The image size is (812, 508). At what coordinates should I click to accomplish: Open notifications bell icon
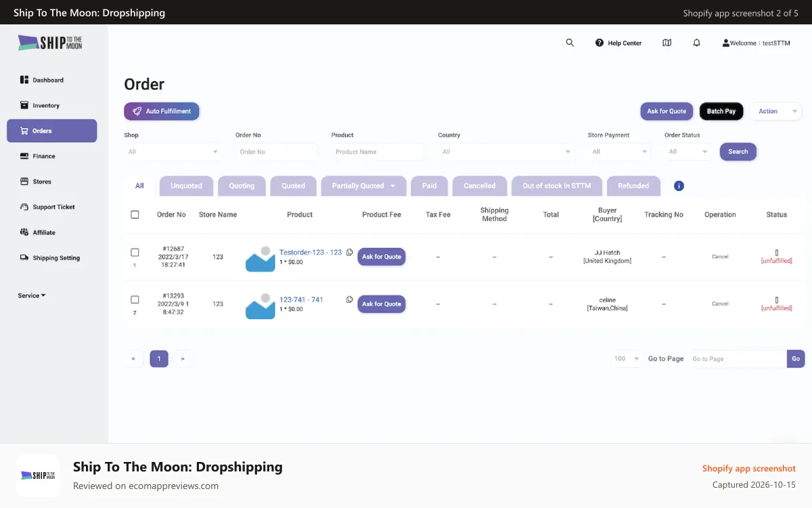point(696,43)
